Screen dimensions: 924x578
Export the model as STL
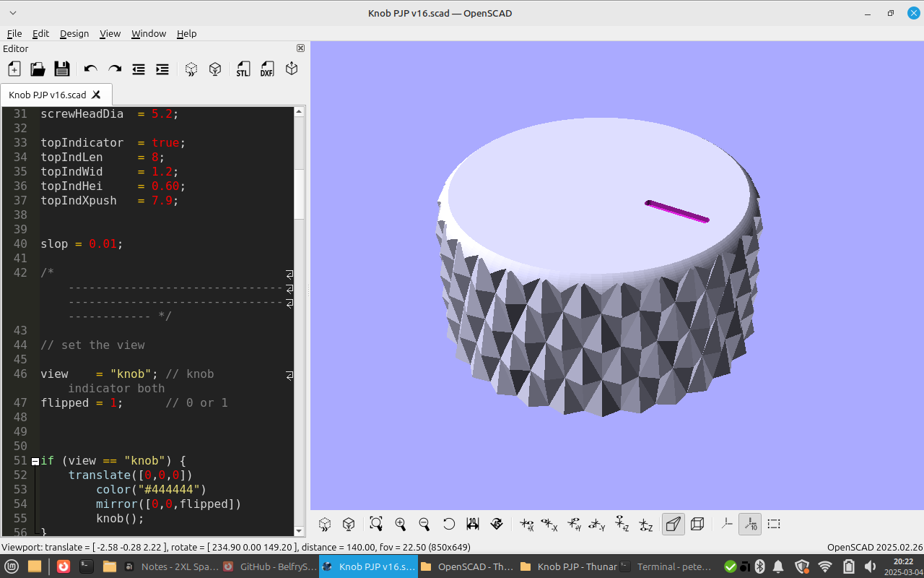pyautogui.click(x=243, y=69)
